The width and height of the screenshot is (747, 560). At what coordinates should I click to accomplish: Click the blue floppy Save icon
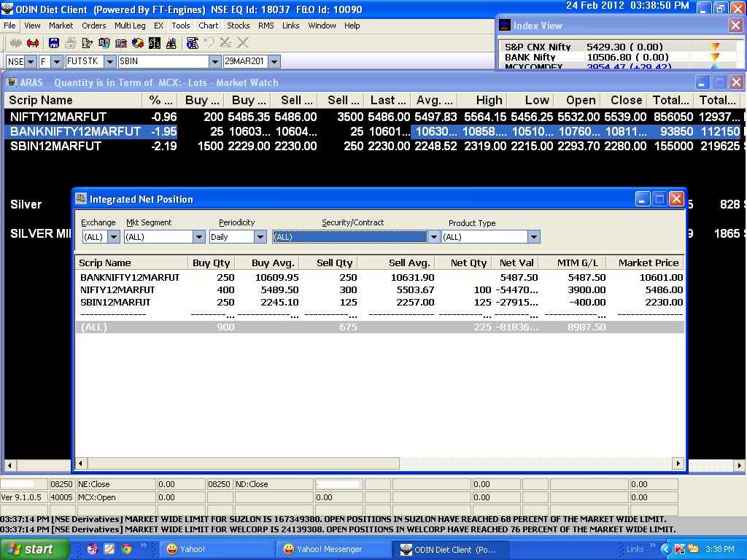click(54, 43)
